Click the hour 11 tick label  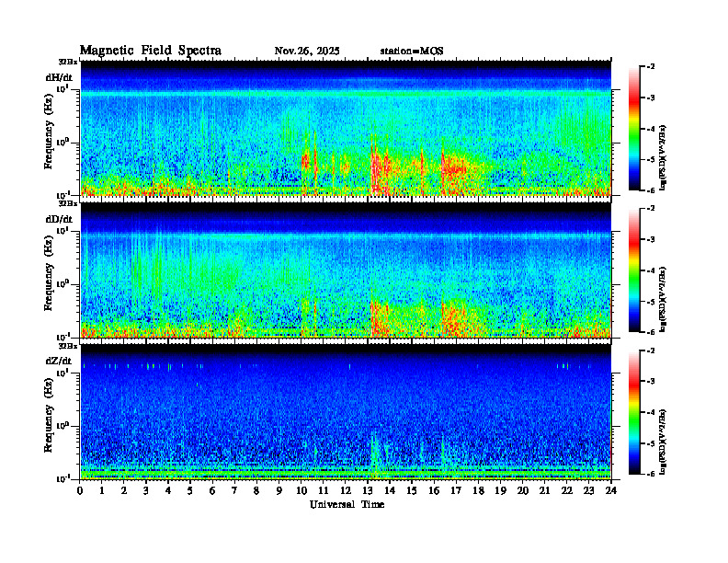click(324, 491)
